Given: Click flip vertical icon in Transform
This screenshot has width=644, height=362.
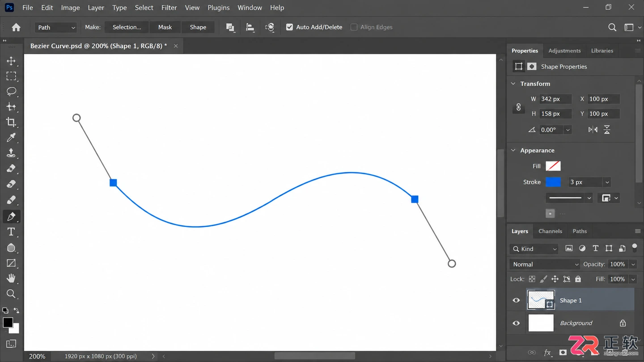Looking at the screenshot, I should [x=607, y=130].
